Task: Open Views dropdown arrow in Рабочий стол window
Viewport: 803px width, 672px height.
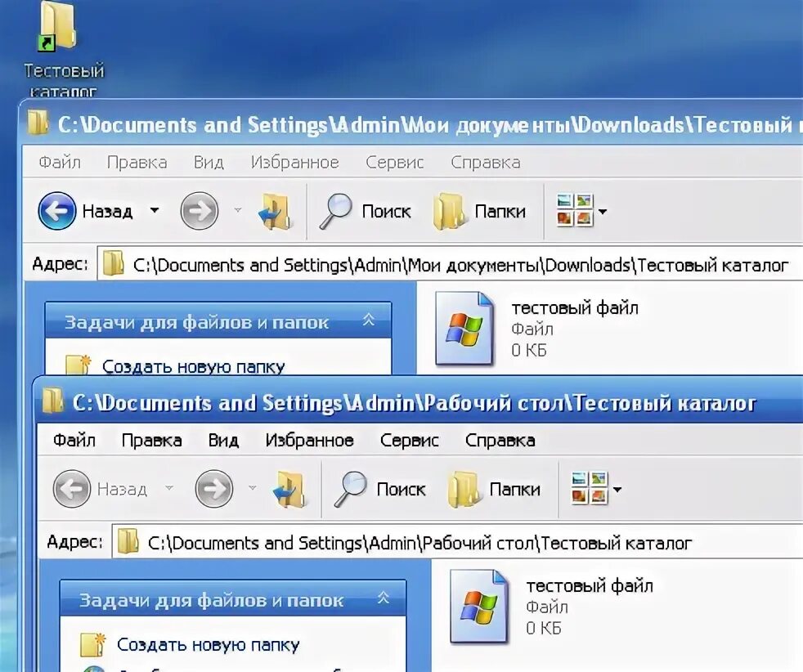Action: (x=617, y=490)
